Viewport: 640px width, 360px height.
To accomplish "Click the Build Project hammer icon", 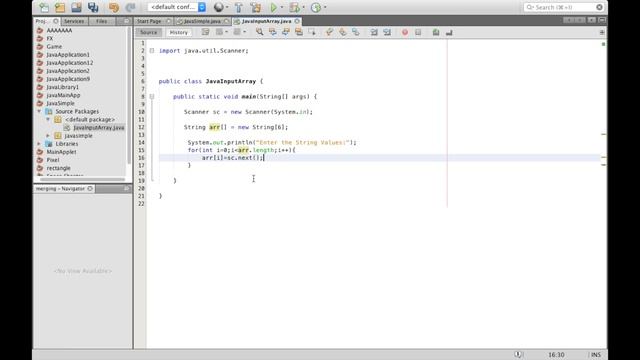I will click(239, 7).
